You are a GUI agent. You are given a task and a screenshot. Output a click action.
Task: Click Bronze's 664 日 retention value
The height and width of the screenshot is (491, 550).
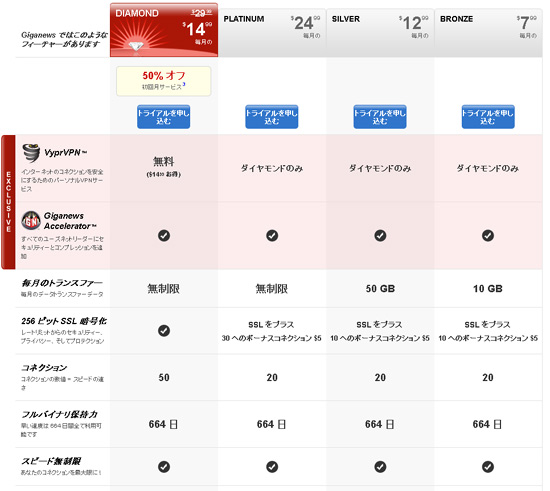(x=487, y=424)
